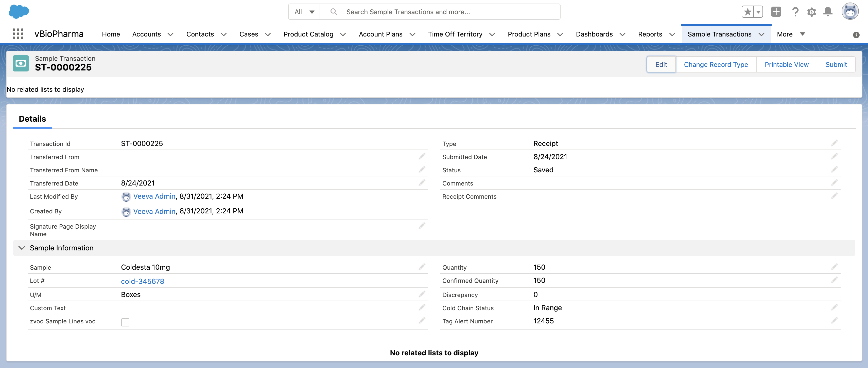The height and width of the screenshot is (368, 868).
Task: Click the favorites star icon
Action: 747,12
